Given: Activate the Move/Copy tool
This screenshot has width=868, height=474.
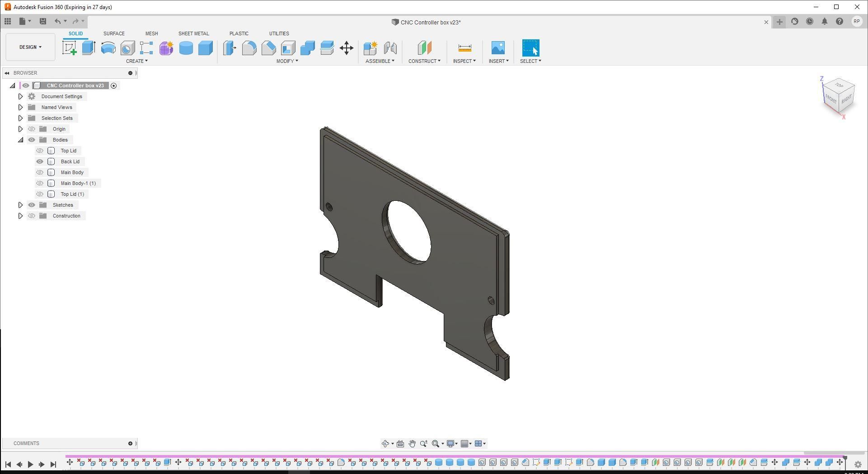Looking at the screenshot, I should click(347, 48).
